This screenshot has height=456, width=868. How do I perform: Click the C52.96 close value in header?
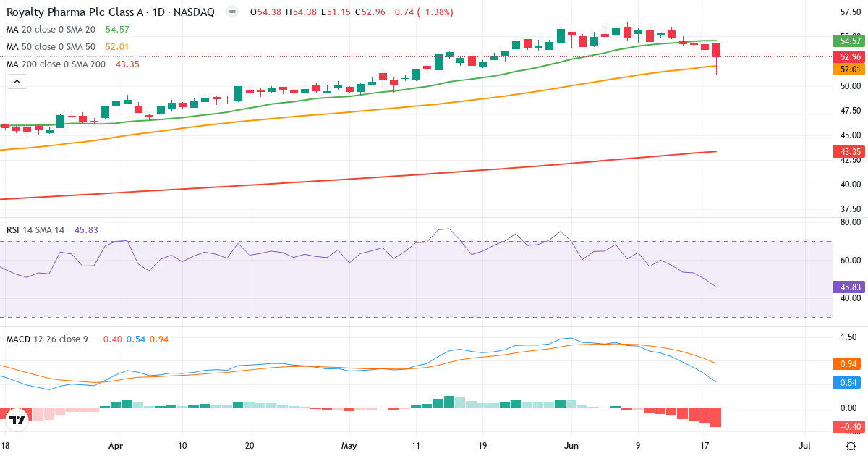(370, 12)
